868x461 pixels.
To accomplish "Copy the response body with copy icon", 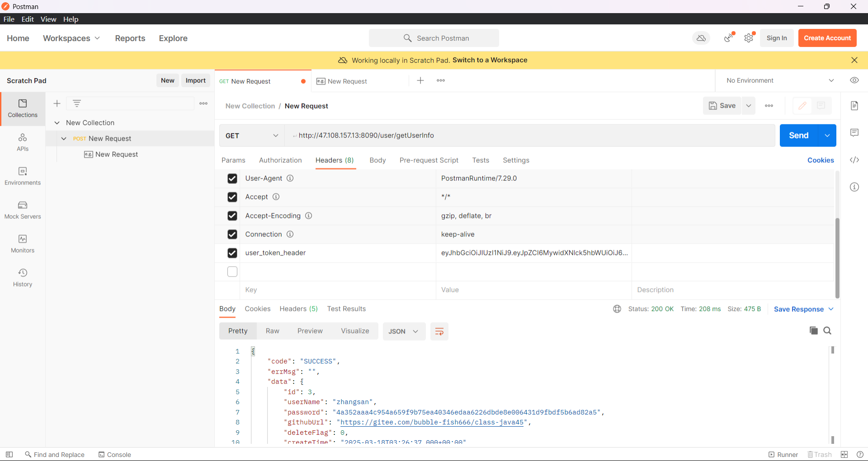I will [813, 330].
